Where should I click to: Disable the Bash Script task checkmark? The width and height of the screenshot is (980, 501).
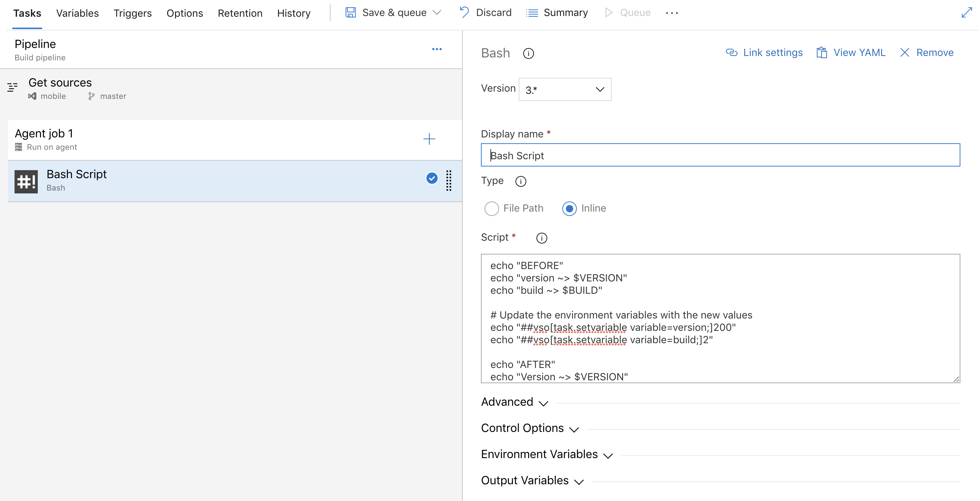(432, 178)
